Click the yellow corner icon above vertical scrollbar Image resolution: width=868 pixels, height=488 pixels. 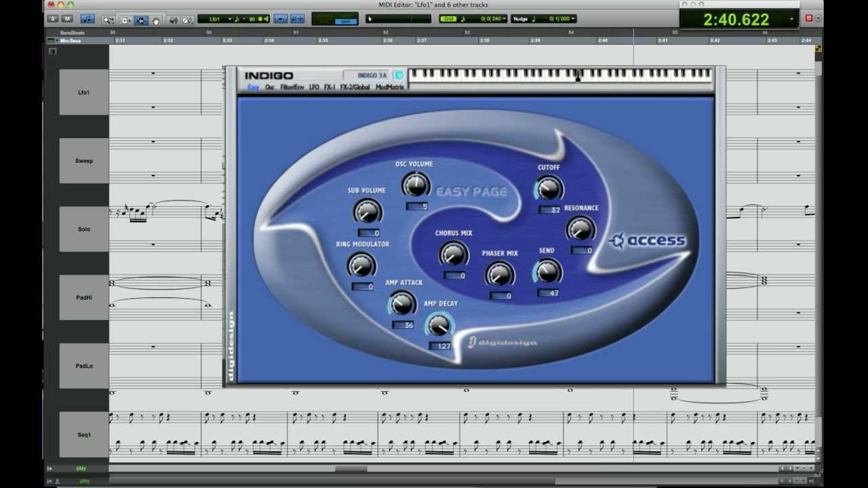click(x=818, y=49)
